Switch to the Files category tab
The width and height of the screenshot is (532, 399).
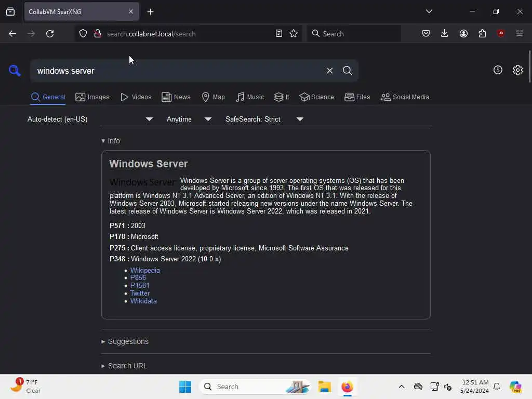[357, 97]
